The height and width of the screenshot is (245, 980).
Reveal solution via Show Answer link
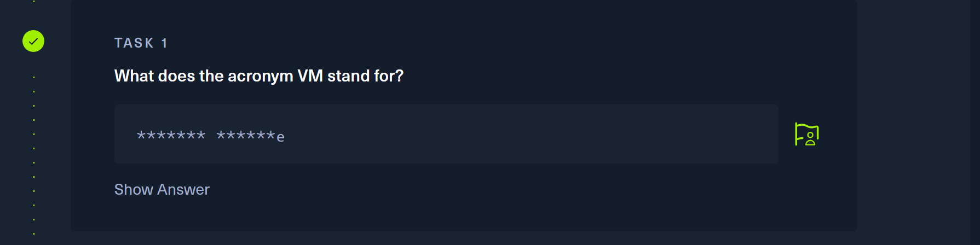162,189
